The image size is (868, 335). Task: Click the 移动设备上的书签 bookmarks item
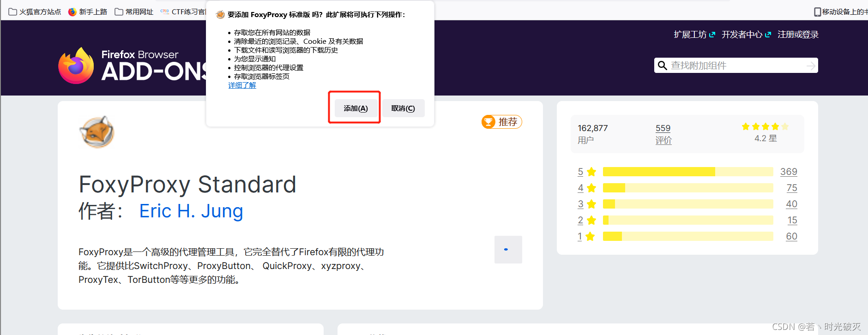click(x=840, y=12)
